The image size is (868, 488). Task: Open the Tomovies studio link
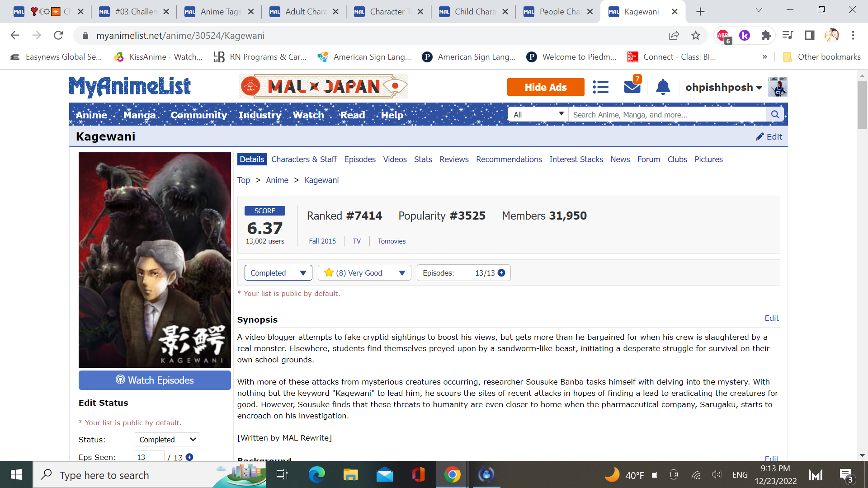pos(392,241)
